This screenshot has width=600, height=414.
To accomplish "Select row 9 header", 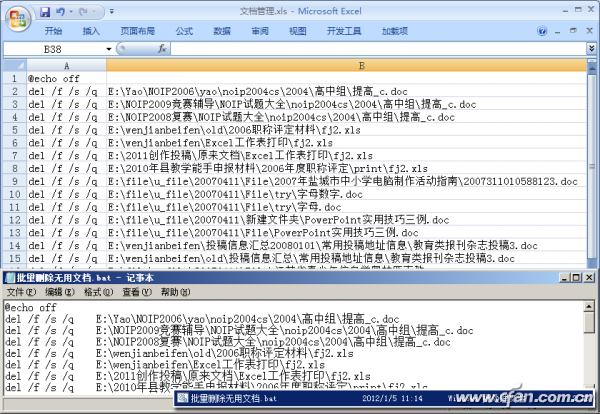I will (x=15, y=181).
